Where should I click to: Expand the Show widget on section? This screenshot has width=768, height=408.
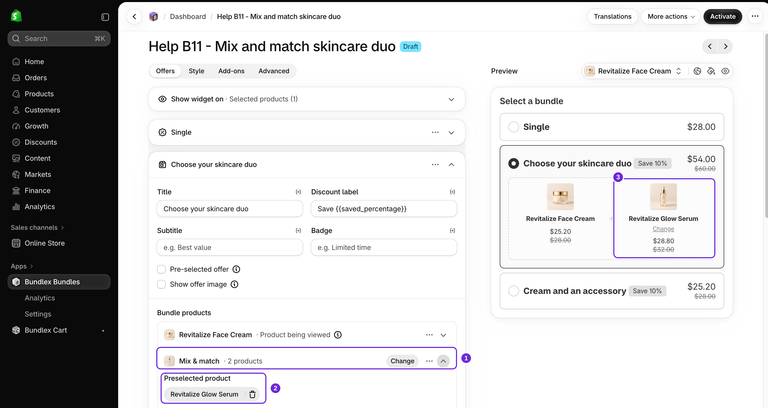coord(451,99)
